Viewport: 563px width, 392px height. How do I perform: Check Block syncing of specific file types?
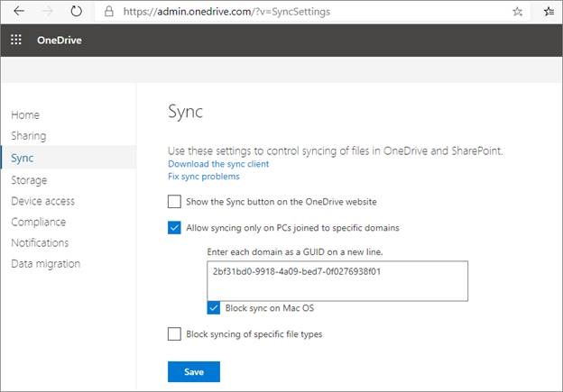pyautogui.click(x=174, y=334)
